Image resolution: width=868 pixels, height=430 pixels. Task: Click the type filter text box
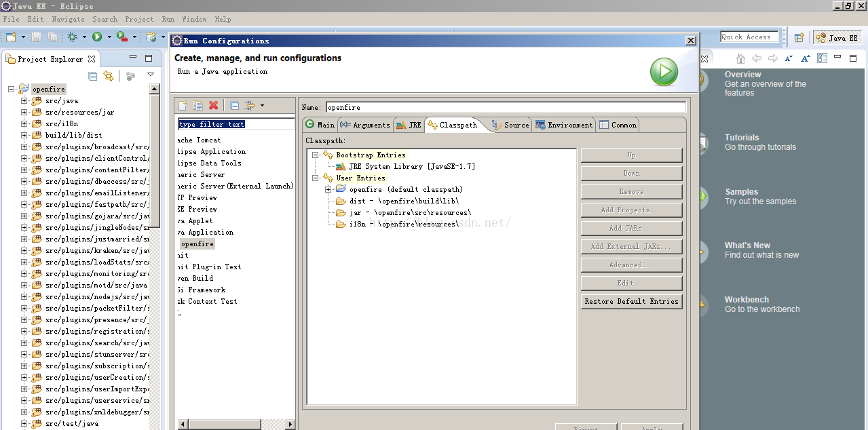pos(236,124)
